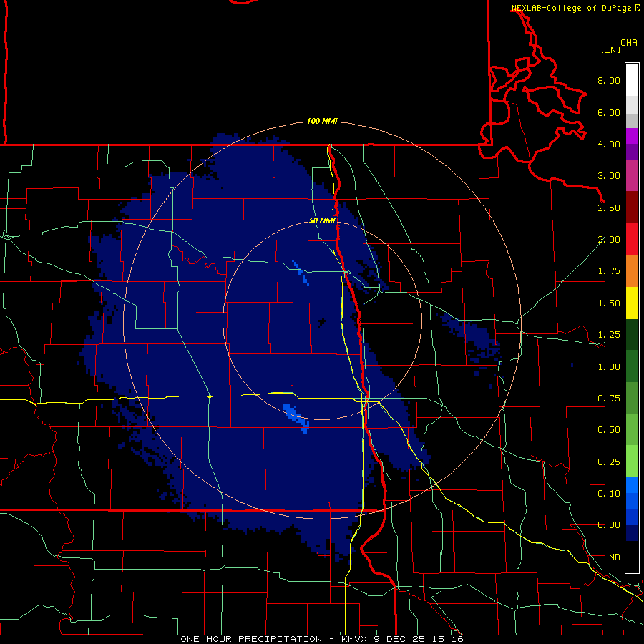This screenshot has width=644, height=644.
Task: Click the 4.00 legend value
Action: 609,144
